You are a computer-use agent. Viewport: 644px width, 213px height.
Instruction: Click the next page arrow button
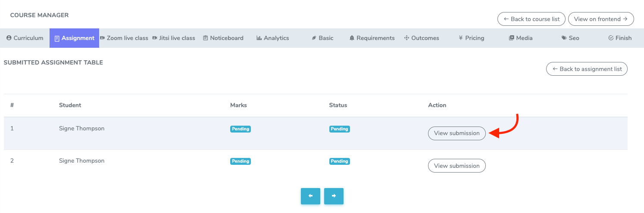tap(334, 196)
